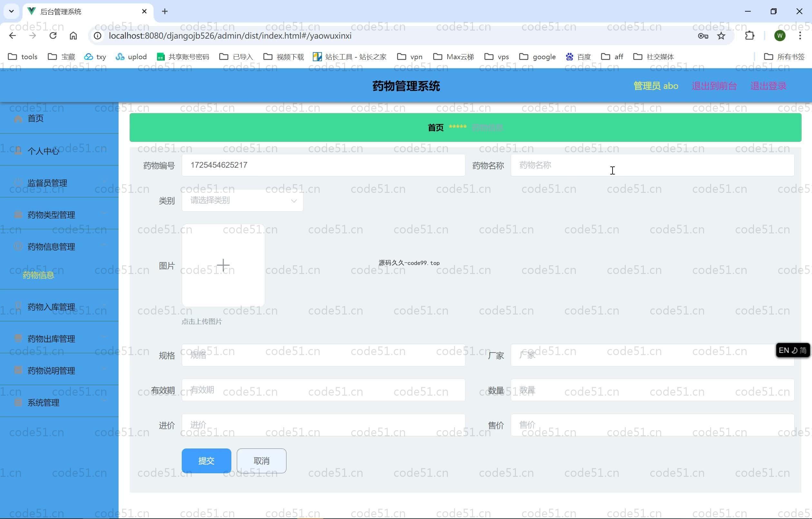
Task: Select 药物信息 submenu item
Action: (38, 275)
